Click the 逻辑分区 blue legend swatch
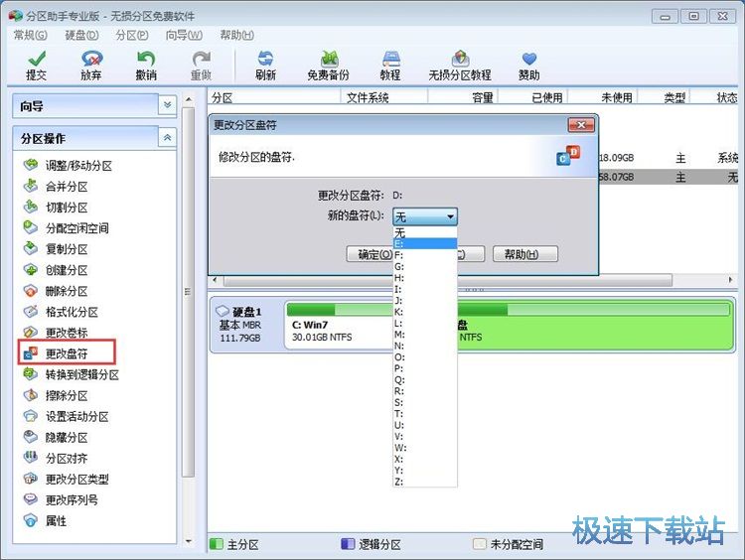The height and width of the screenshot is (560, 745). [x=348, y=543]
